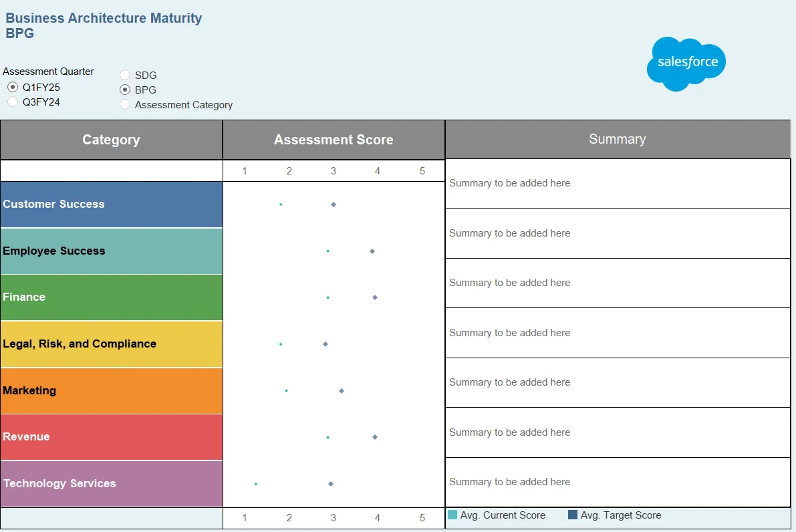Screen dimensions: 796x532
Task: Click the Employee Success summary text cell
Action: [618, 233]
